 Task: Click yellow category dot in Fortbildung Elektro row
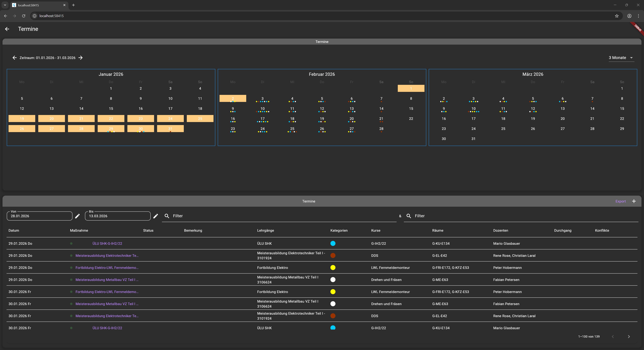[x=333, y=268]
